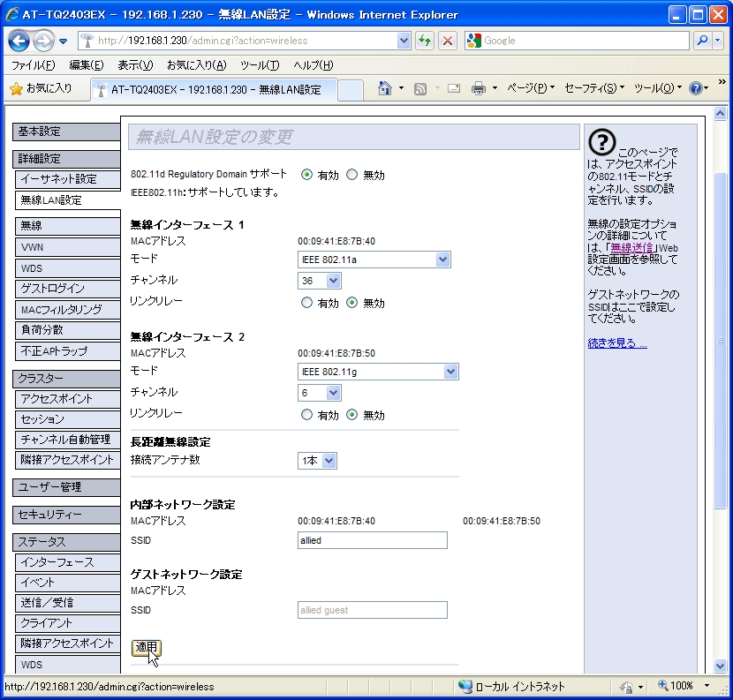Click the Refresh page icon
The height and width of the screenshot is (700, 733).
[x=425, y=41]
